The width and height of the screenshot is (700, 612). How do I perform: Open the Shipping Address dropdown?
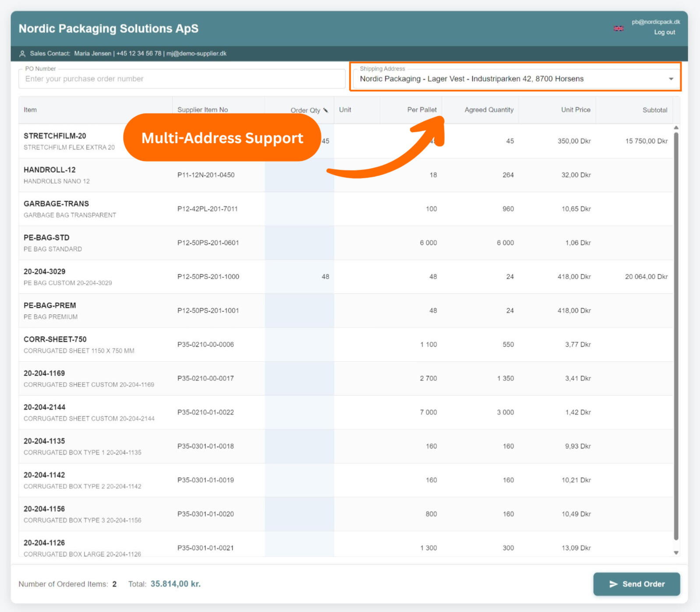(x=671, y=79)
